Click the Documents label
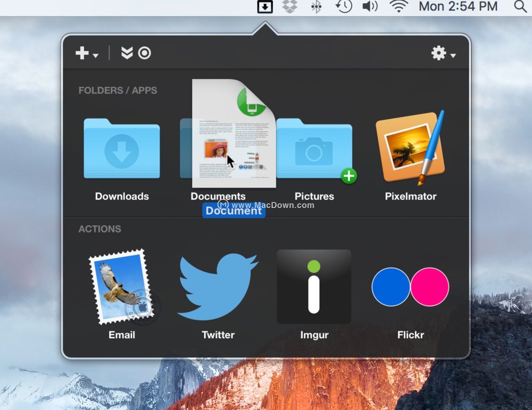The image size is (532, 410). tap(218, 197)
